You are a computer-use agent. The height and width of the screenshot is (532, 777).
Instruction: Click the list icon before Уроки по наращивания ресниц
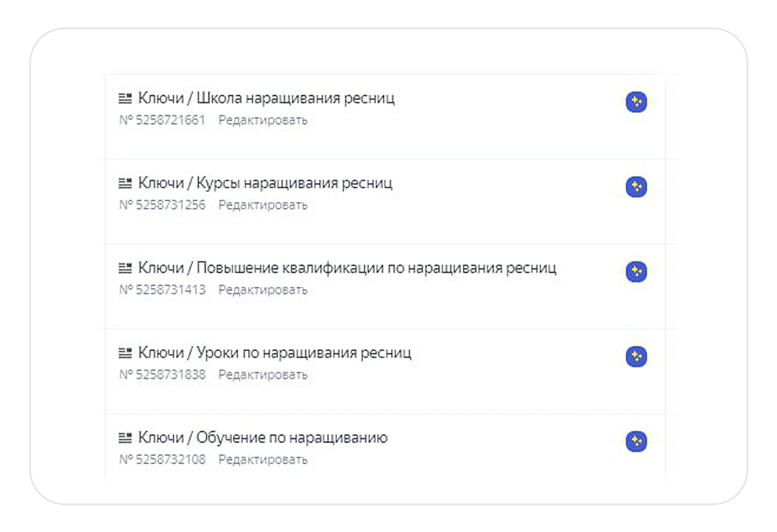pos(125,353)
